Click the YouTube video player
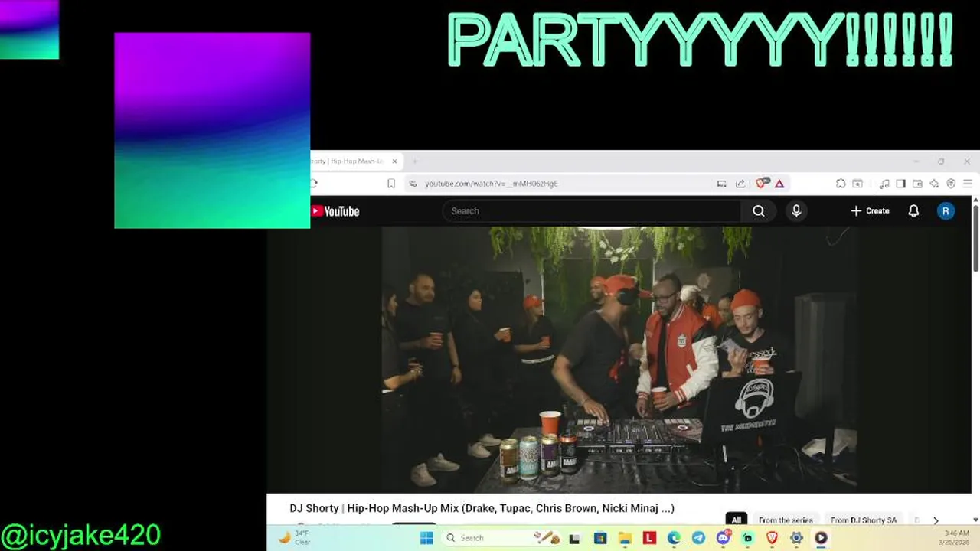The image size is (980, 551). pos(619,360)
